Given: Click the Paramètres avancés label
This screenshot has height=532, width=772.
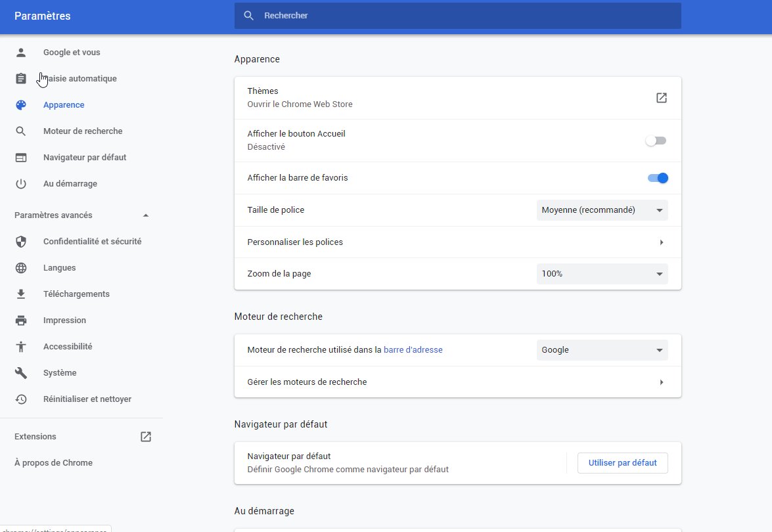Looking at the screenshot, I should (x=53, y=215).
